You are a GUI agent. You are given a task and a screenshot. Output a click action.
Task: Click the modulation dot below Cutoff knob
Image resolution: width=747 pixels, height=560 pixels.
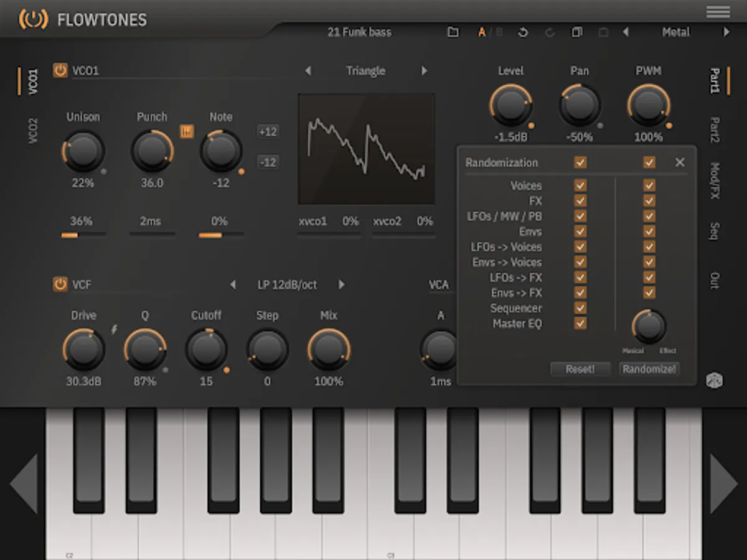coord(227,370)
